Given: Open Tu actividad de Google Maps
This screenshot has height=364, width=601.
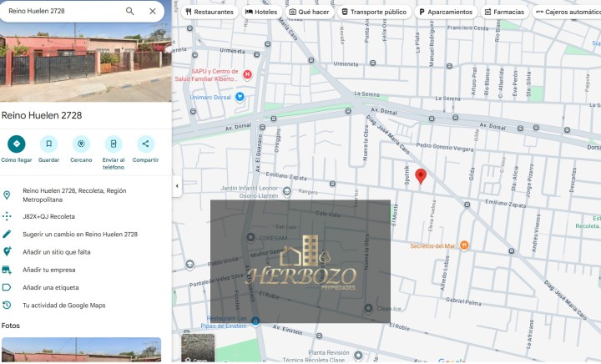Looking at the screenshot, I should [x=63, y=306].
